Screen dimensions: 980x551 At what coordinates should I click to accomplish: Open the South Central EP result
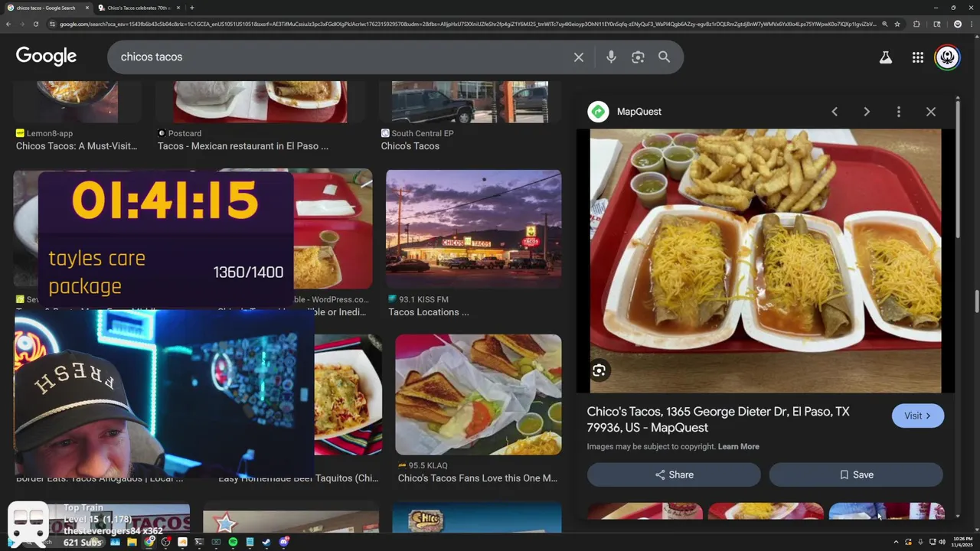pyautogui.click(x=410, y=146)
